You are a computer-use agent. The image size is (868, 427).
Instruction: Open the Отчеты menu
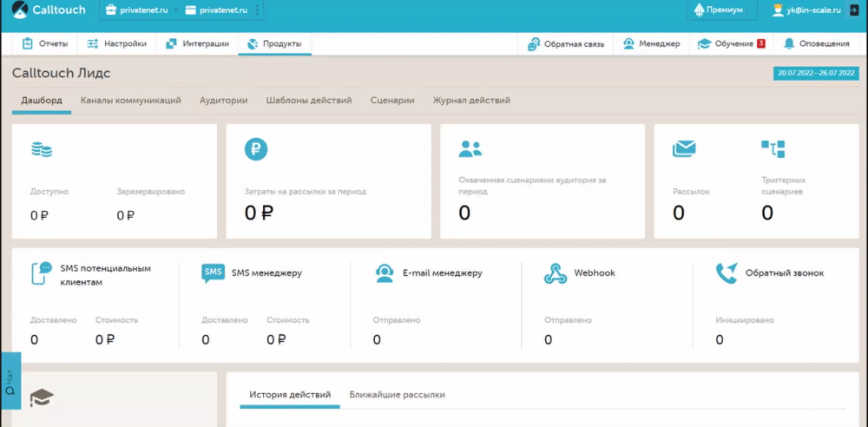click(45, 44)
